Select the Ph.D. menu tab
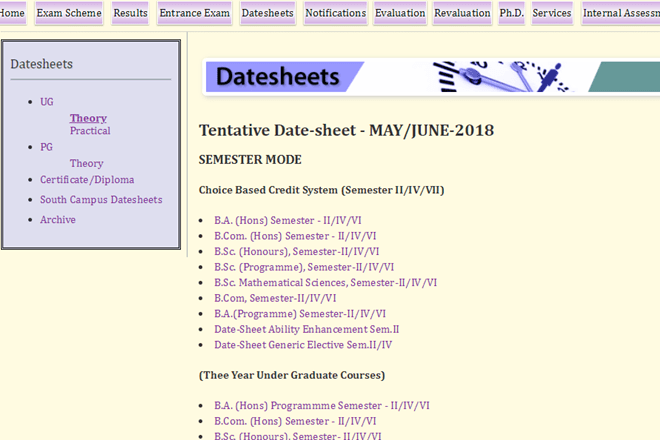 pyautogui.click(x=511, y=13)
